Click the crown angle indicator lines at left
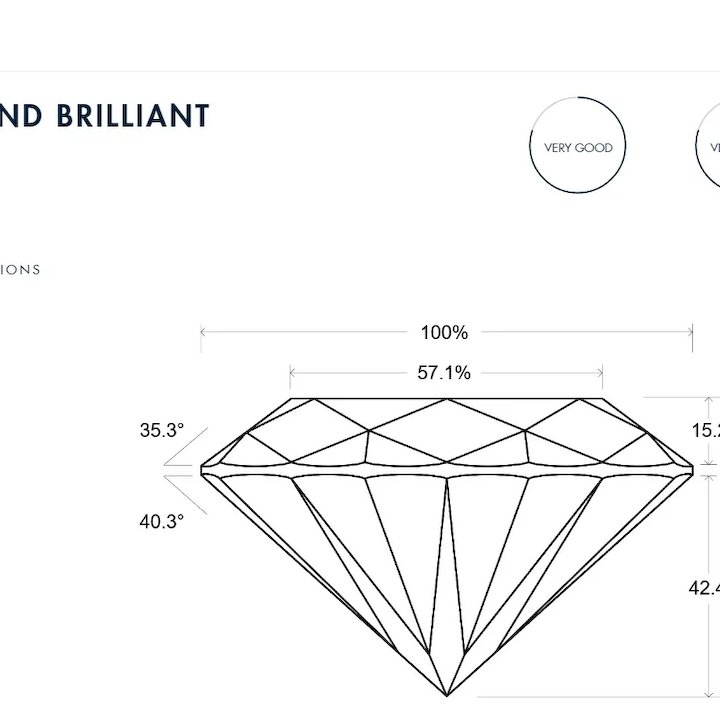The image size is (720, 720). tap(186, 447)
